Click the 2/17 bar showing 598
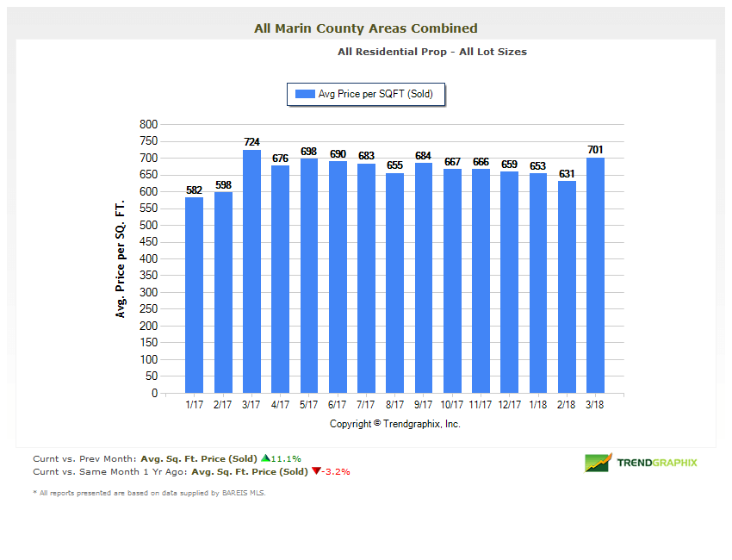The width and height of the screenshot is (732, 560). coord(223,292)
